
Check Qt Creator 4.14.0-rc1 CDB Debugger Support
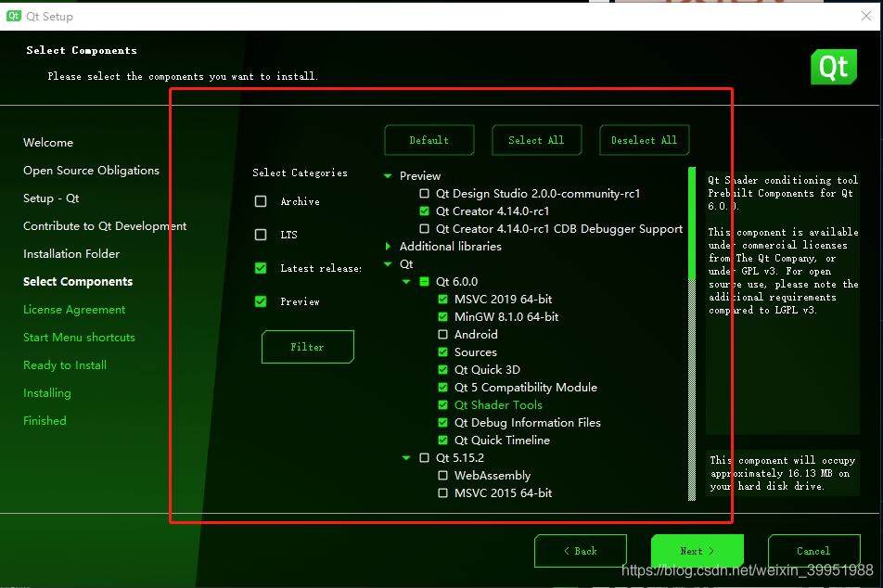425,229
